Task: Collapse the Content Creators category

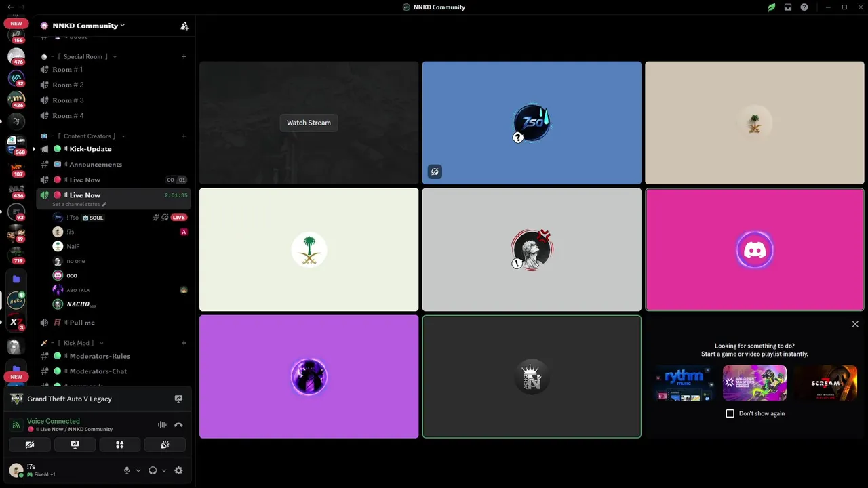Action: (87, 136)
